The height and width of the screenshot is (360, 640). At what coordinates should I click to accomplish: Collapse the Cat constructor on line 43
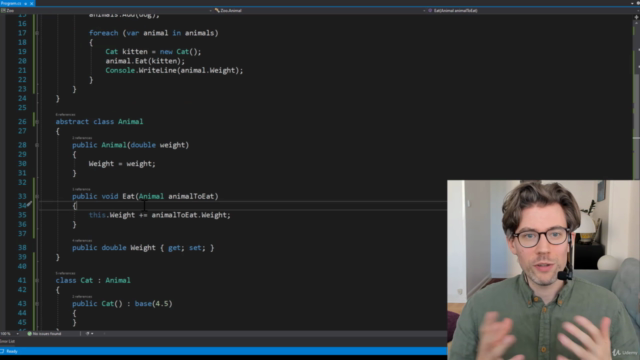coord(37,304)
